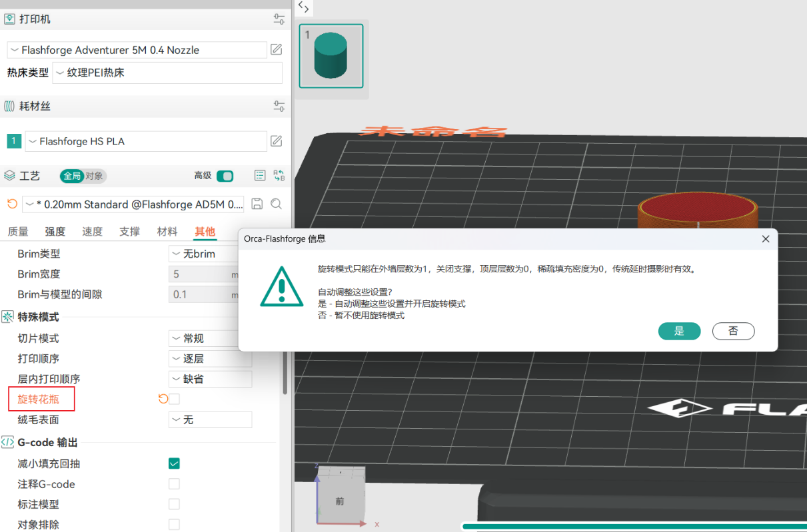Open the filament settings sliders icon
Image resolution: width=807 pixels, height=532 pixels.
tap(279, 107)
